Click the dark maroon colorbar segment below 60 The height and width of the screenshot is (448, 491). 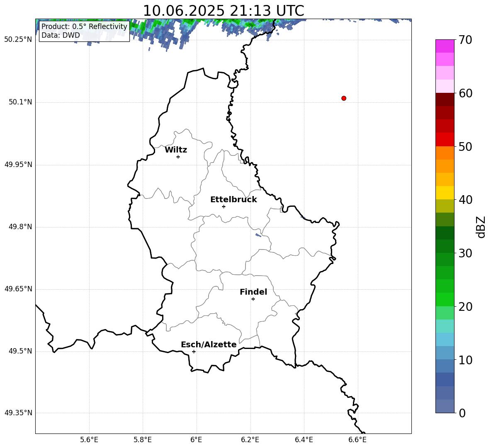445,99
